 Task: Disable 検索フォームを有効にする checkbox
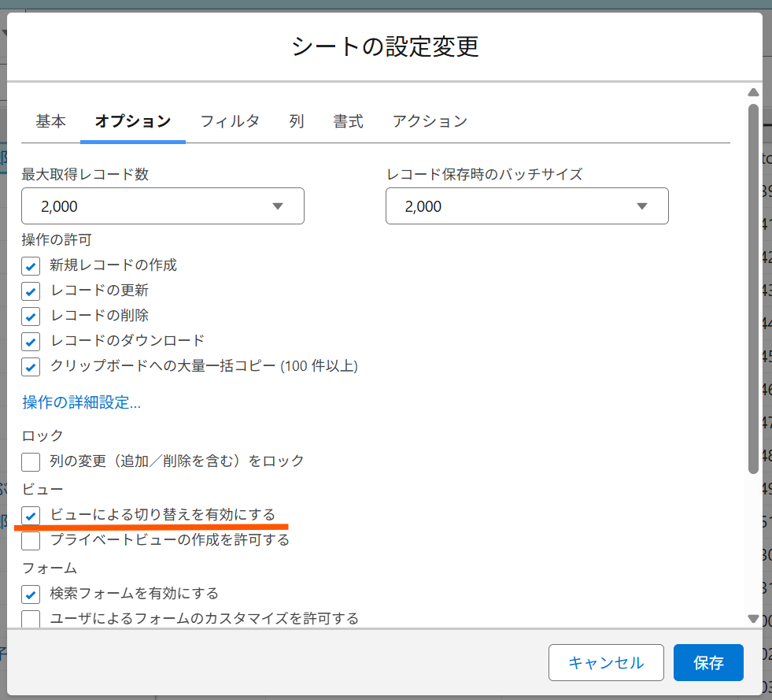(31, 594)
